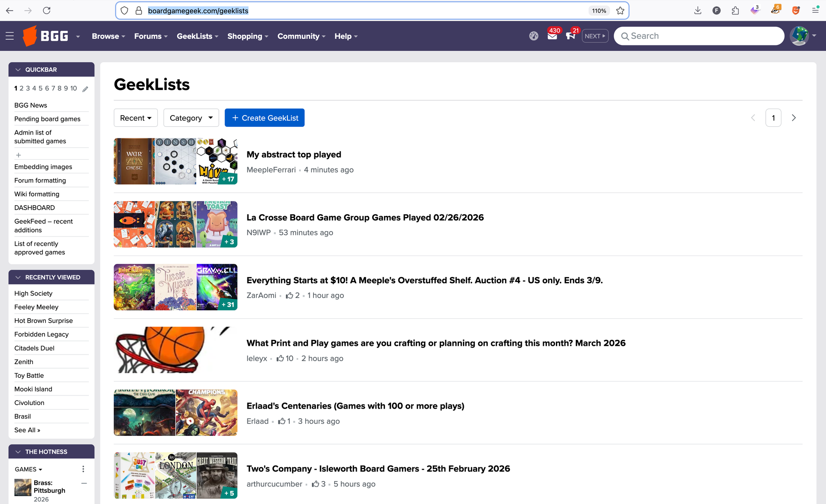Toggle tracking protection via the shield icon
The image size is (826, 504).
point(124,10)
